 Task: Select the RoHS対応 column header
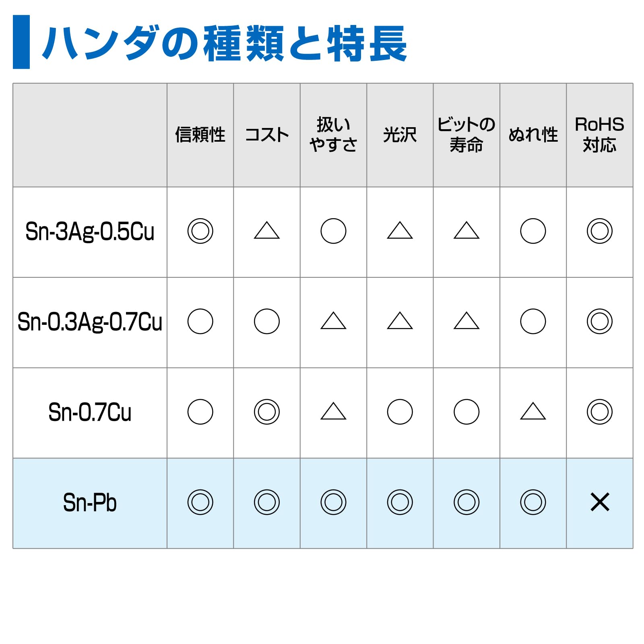click(x=600, y=135)
